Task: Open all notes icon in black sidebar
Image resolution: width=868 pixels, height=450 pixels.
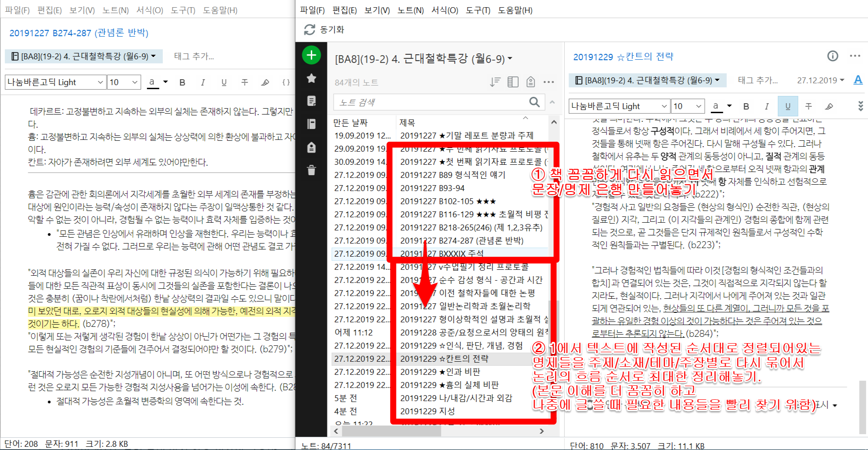Action: pos(311,101)
